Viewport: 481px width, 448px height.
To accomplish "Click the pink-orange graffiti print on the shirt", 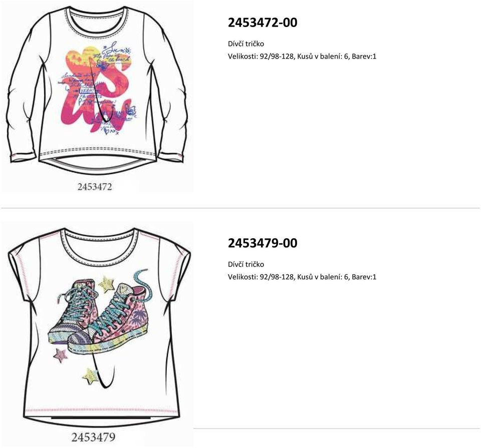I will [98, 89].
